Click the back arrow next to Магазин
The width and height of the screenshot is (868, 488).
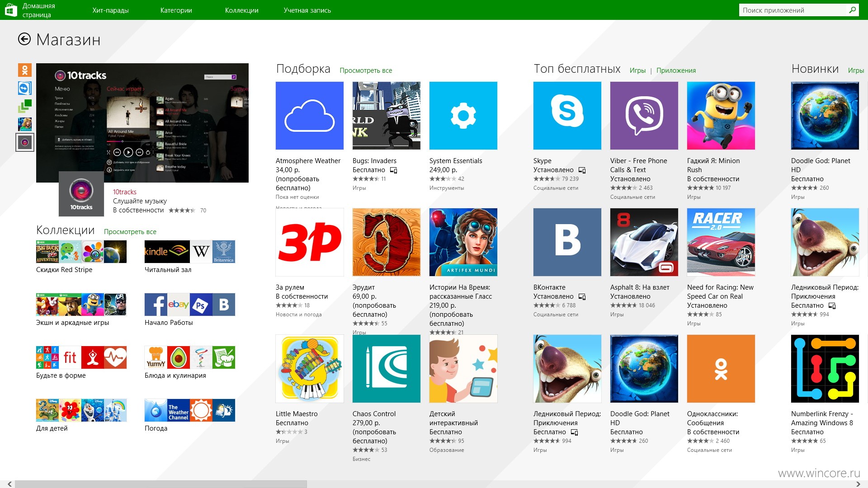click(24, 39)
